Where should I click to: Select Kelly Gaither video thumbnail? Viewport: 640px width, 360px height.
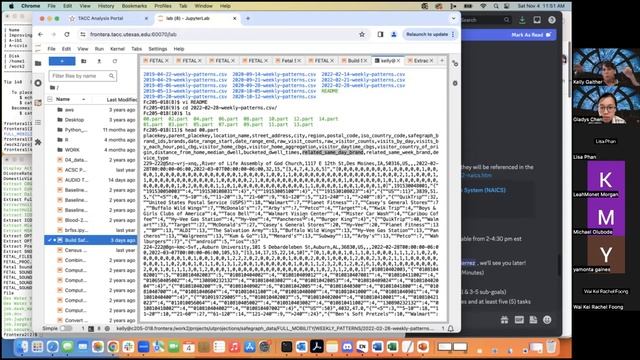click(x=606, y=67)
